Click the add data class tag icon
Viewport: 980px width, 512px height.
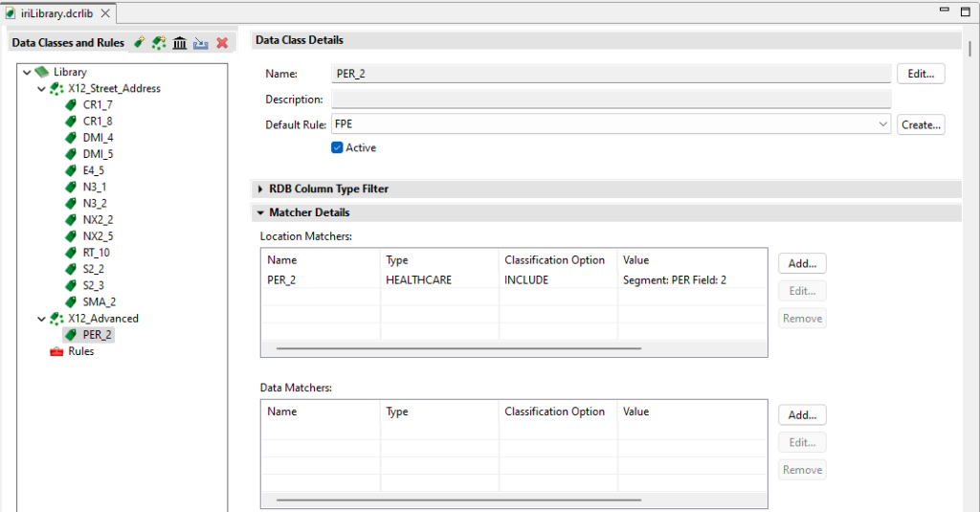[140, 42]
